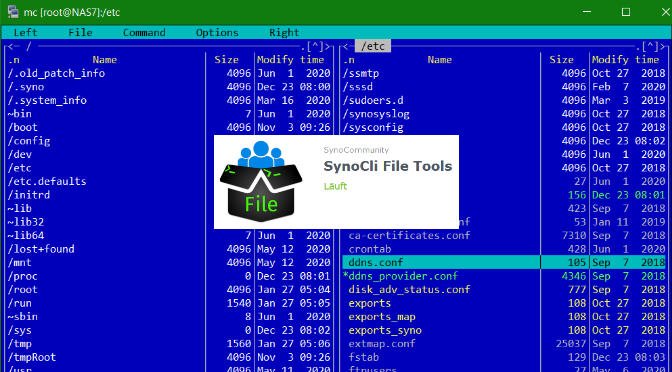Select the /tmpRoot directory

click(x=32, y=357)
